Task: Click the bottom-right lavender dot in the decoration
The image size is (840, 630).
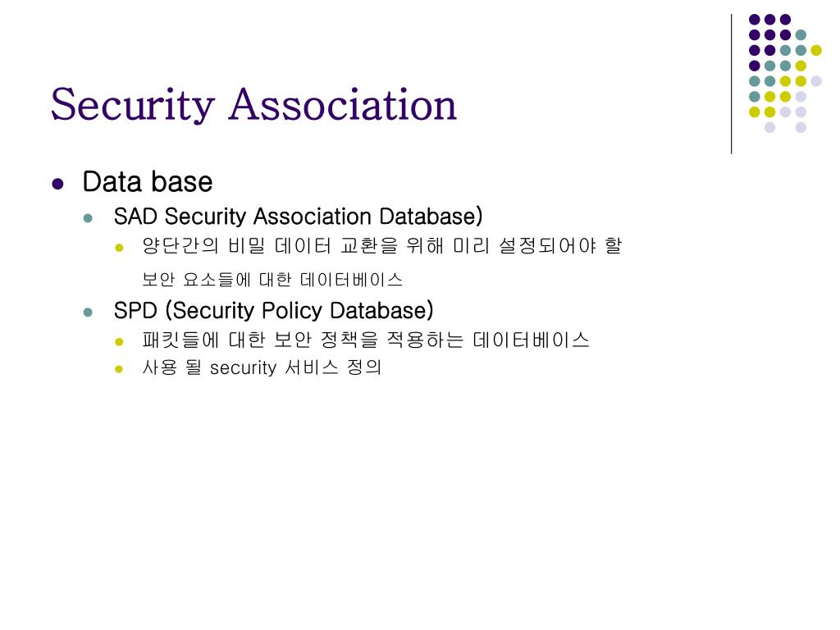Action: pos(801,127)
